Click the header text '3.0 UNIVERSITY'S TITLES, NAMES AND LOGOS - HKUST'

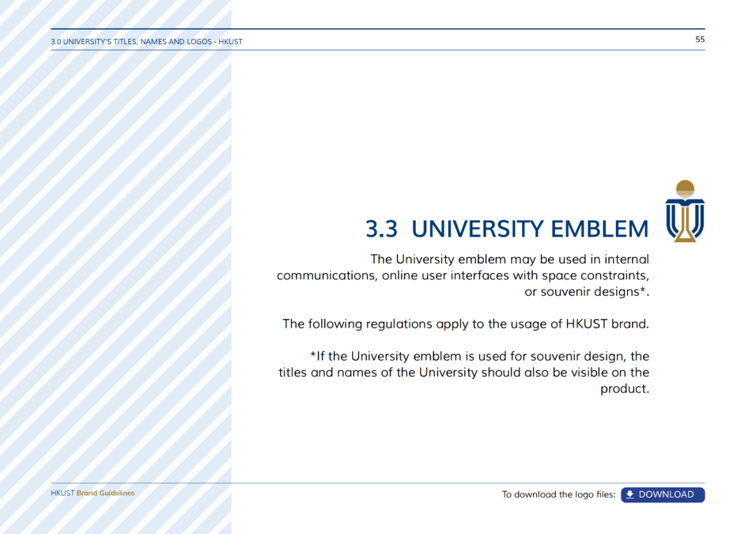pos(146,42)
